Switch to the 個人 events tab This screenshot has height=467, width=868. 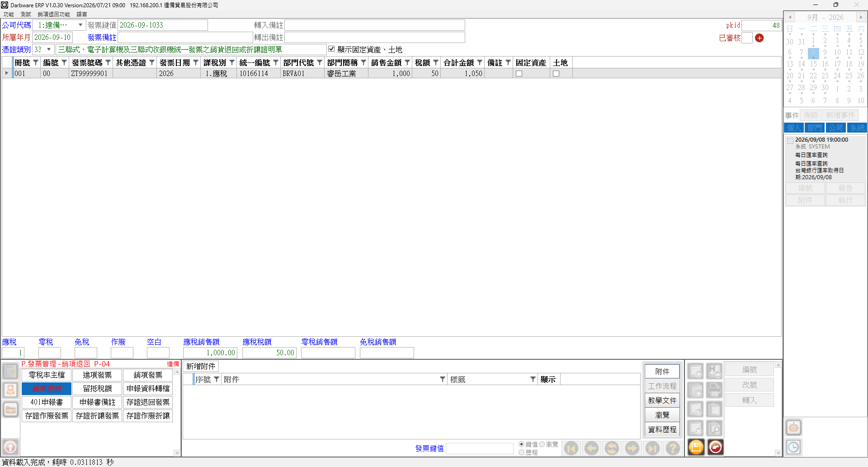[793, 128]
